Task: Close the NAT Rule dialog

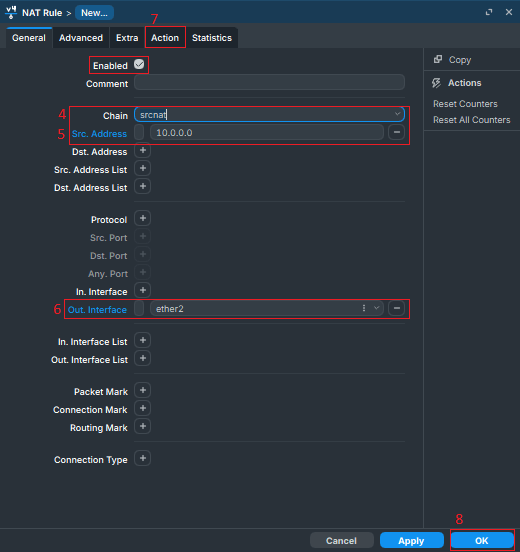Action: pos(509,12)
